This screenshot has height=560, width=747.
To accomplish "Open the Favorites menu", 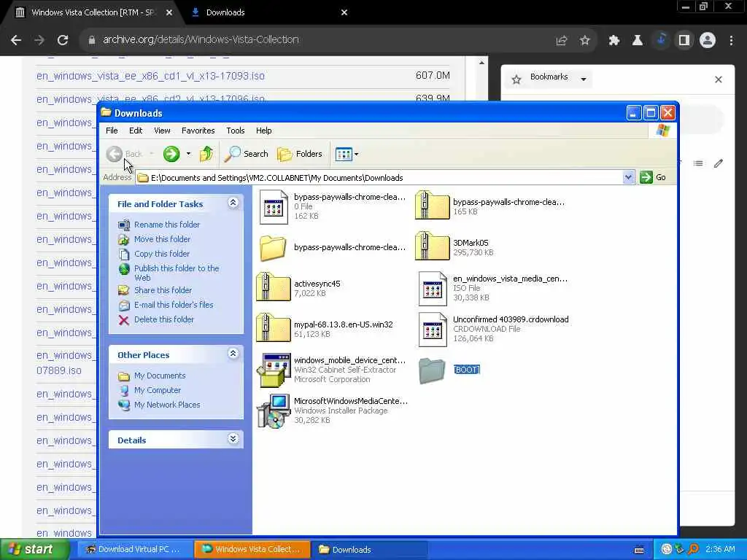I will pyautogui.click(x=198, y=131).
